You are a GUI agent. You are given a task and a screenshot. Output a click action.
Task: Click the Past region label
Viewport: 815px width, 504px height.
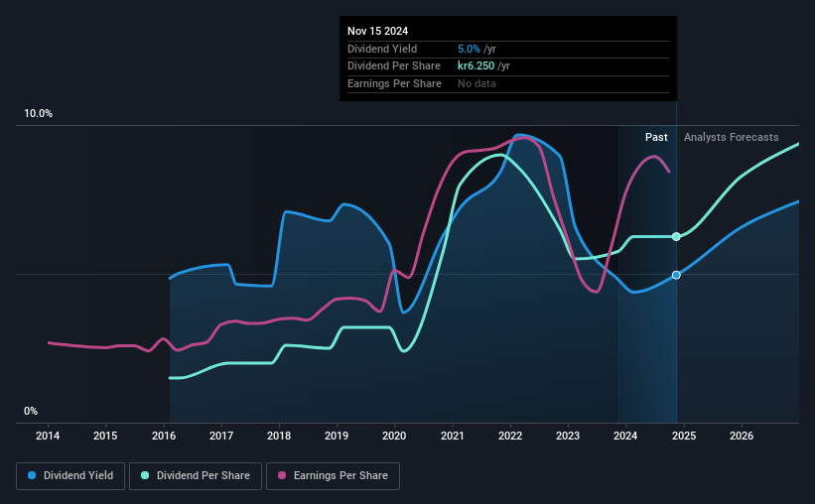(x=656, y=137)
